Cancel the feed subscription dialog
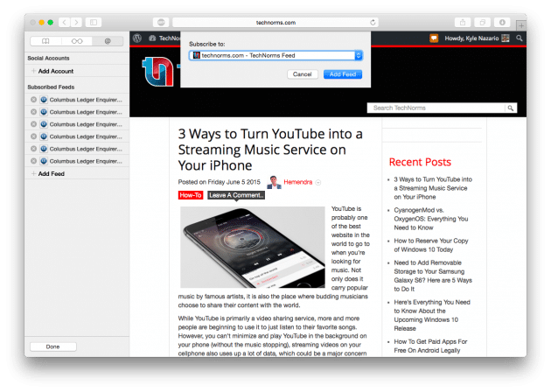The width and height of the screenshot is (551, 392). click(303, 74)
